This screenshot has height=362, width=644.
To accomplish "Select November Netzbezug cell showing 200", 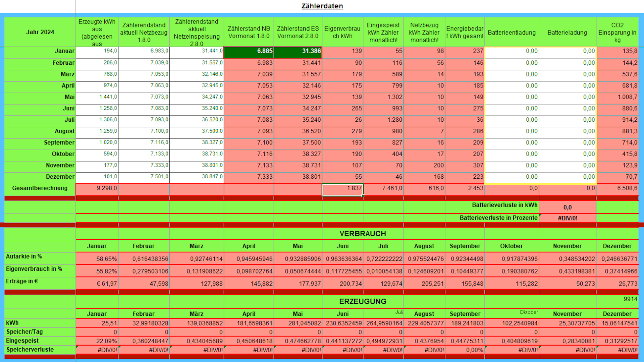I will pos(424,165).
